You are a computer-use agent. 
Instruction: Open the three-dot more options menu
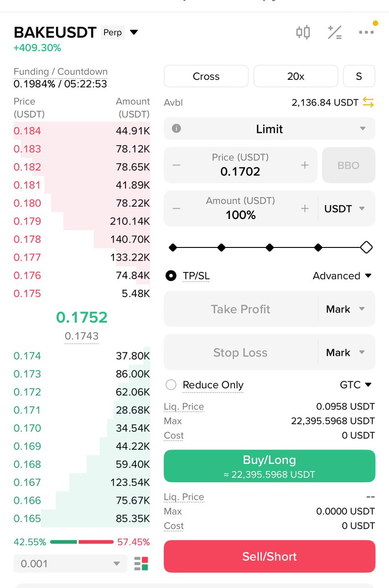pyautogui.click(x=366, y=33)
